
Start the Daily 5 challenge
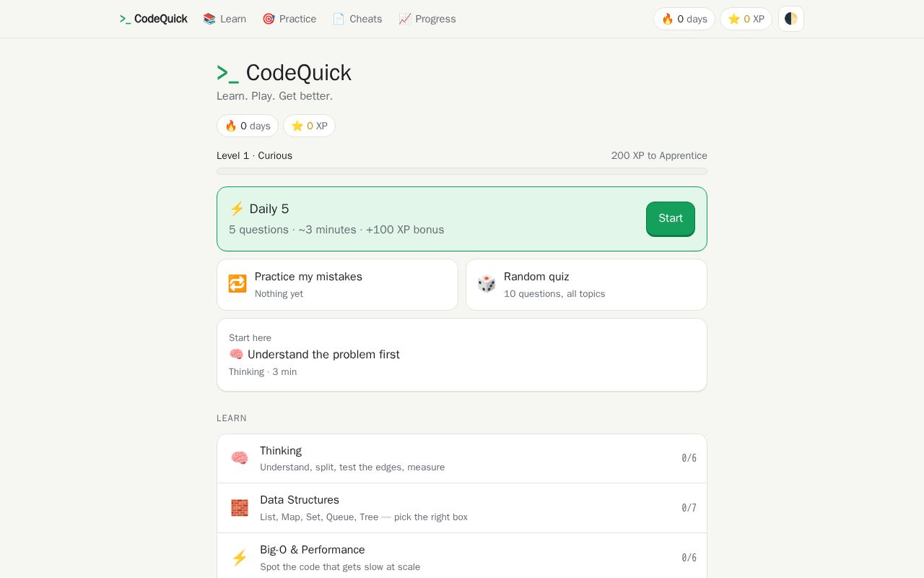tap(671, 218)
